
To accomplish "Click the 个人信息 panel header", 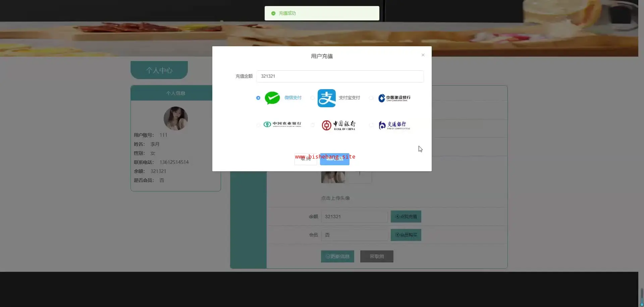I will (175, 93).
